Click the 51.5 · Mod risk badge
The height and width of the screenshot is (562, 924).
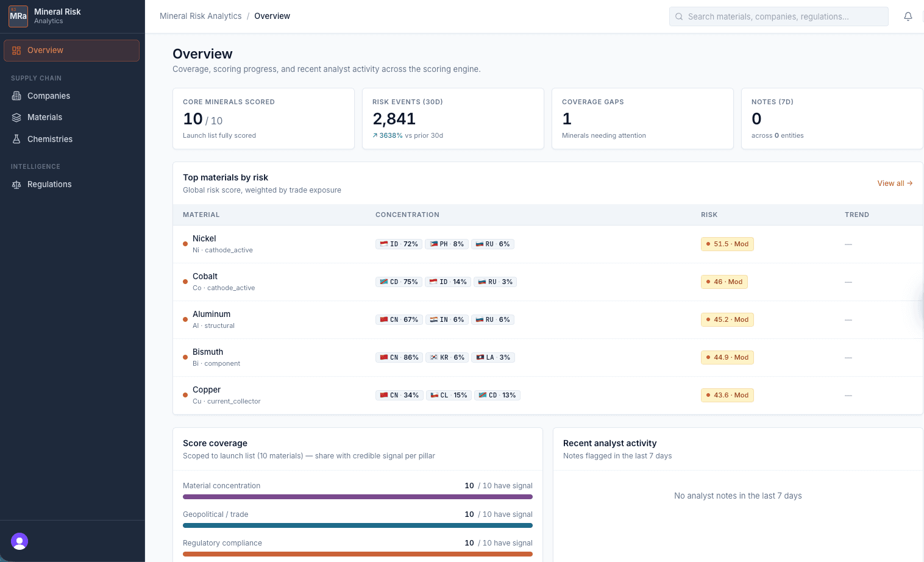tap(727, 244)
